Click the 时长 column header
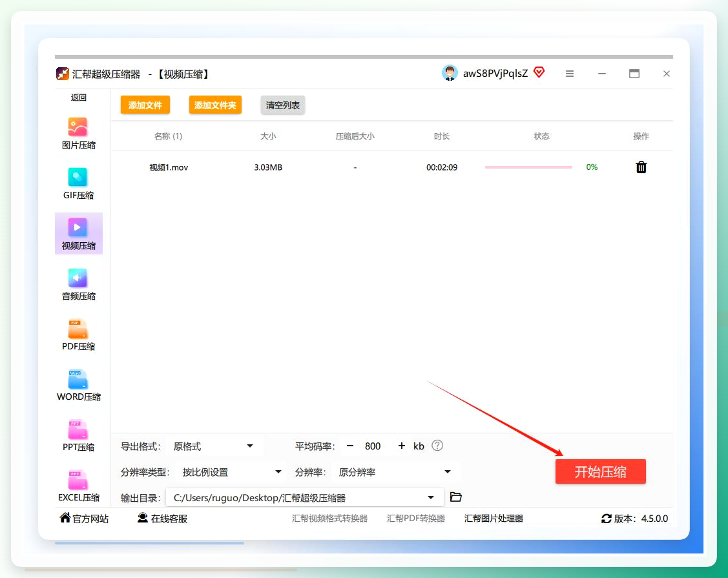The image size is (728, 578). 442,136
